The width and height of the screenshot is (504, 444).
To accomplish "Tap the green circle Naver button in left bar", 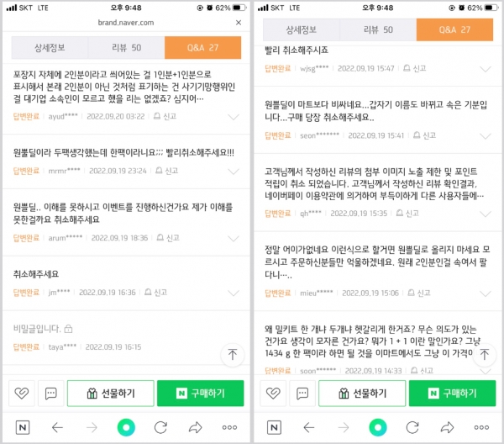I will point(126,427).
